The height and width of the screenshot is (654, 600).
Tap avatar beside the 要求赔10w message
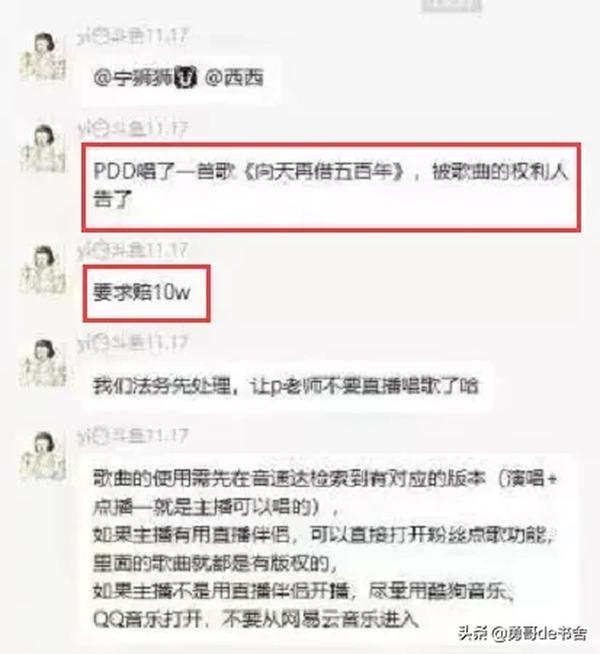(44, 270)
